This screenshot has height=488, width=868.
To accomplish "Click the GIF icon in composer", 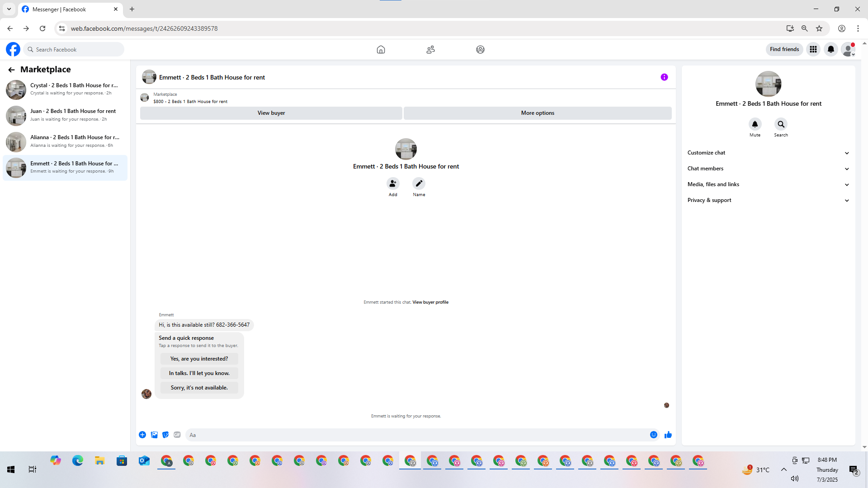I will [177, 435].
